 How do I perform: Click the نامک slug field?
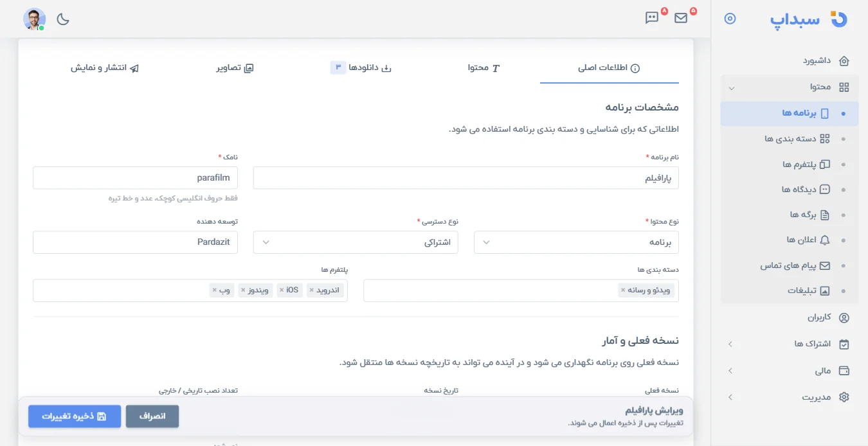[x=135, y=178]
